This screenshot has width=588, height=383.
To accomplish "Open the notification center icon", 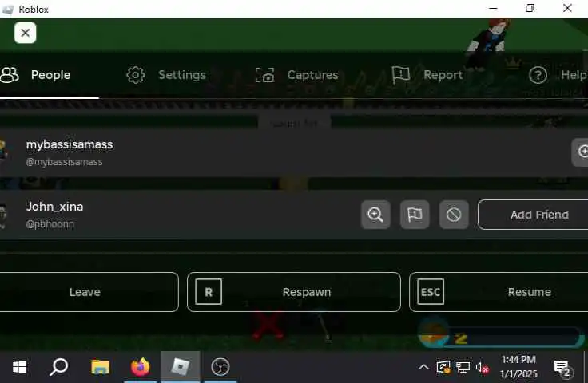I will [562, 368].
